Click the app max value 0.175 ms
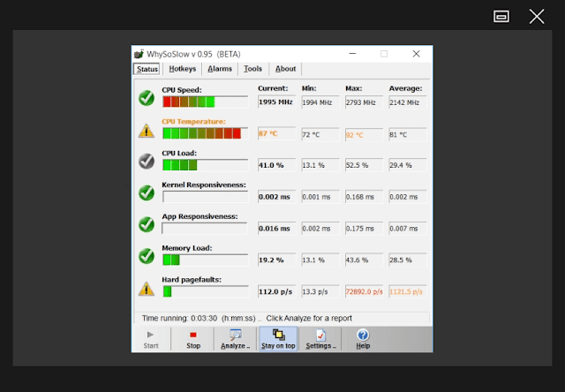This screenshot has height=392, width=565. pos(364,229)
